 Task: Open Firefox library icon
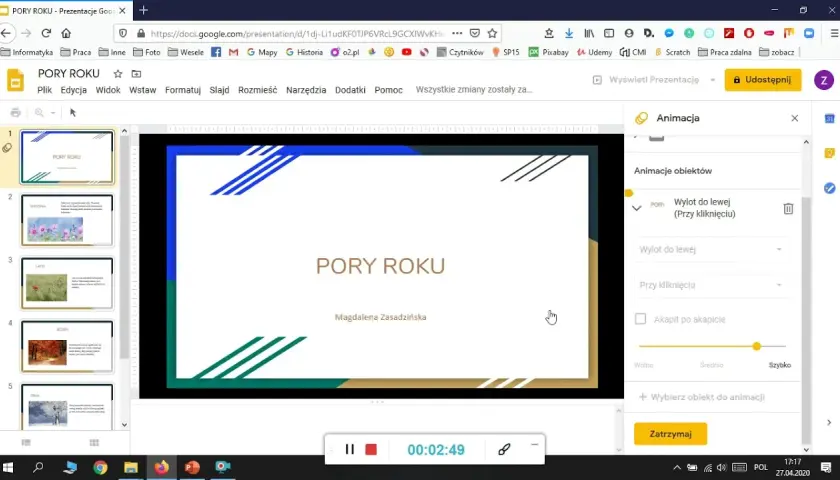(589, 33)
